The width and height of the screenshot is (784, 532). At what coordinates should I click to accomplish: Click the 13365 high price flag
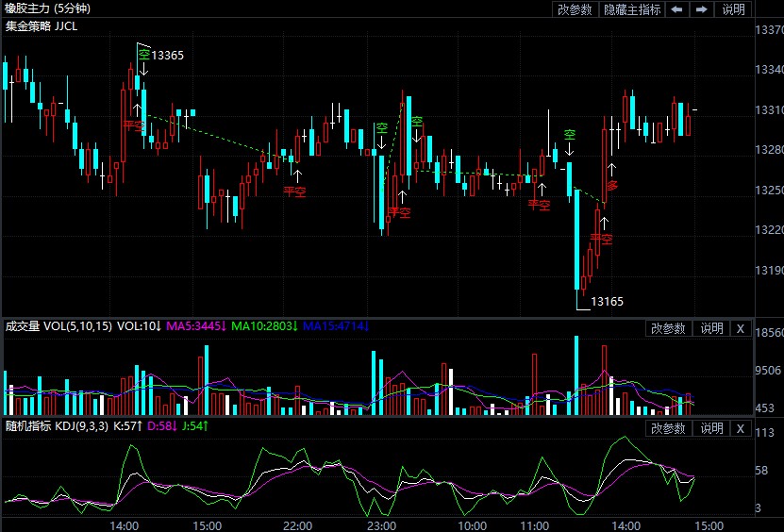pyautogui.click(x=166, y=56)
